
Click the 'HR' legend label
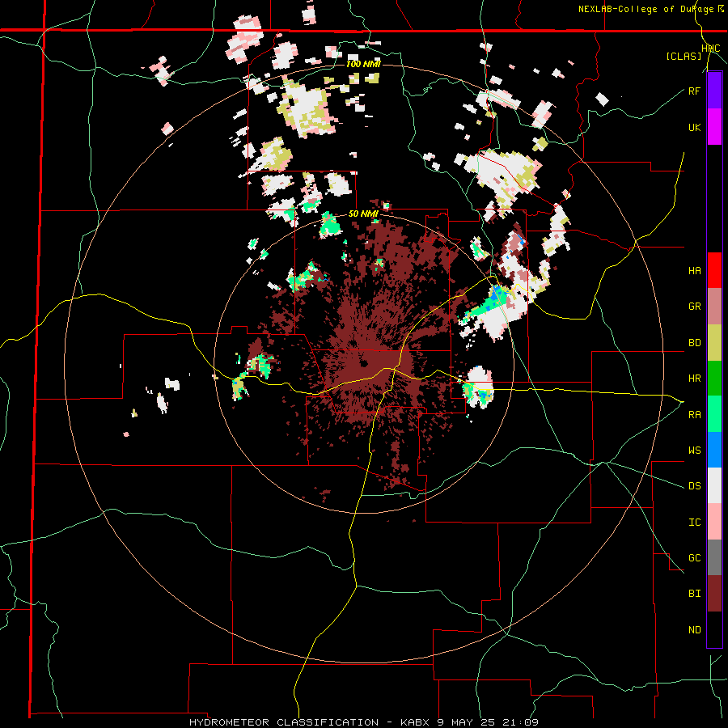[x=694, y=379]
